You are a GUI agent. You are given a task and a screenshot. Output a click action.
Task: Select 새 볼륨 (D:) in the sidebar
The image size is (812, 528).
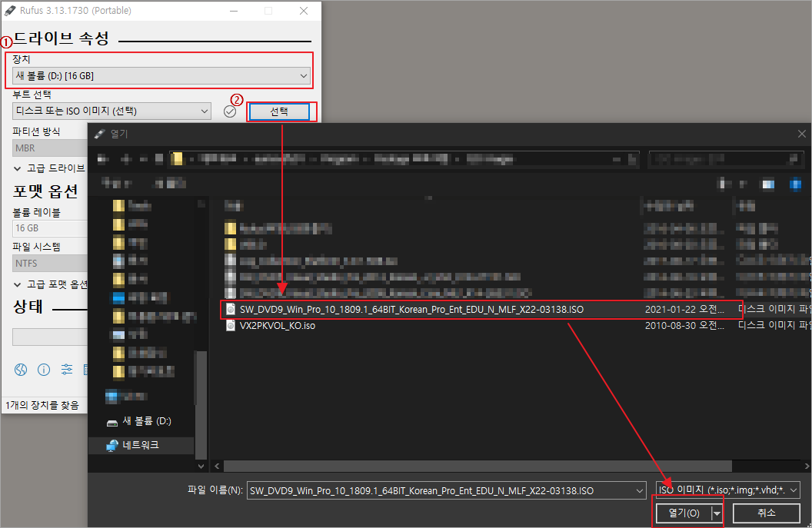pos(140,421)
